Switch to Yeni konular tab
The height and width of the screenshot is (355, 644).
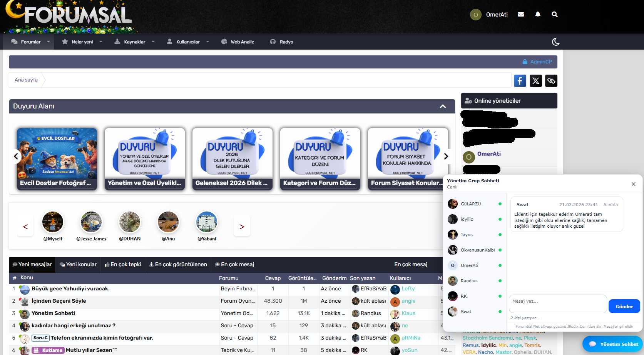point(78,265)
